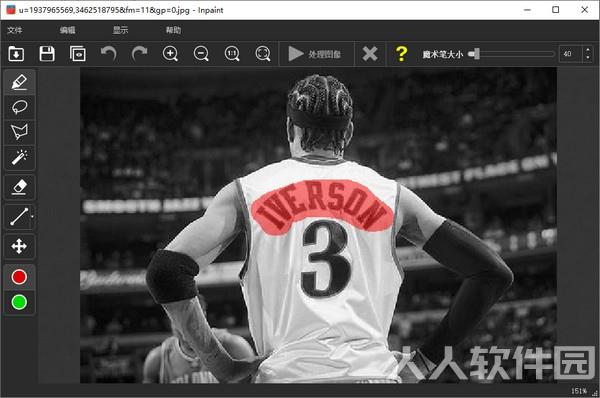
Task: Activate the move pan tool
Action: (20, 246)
